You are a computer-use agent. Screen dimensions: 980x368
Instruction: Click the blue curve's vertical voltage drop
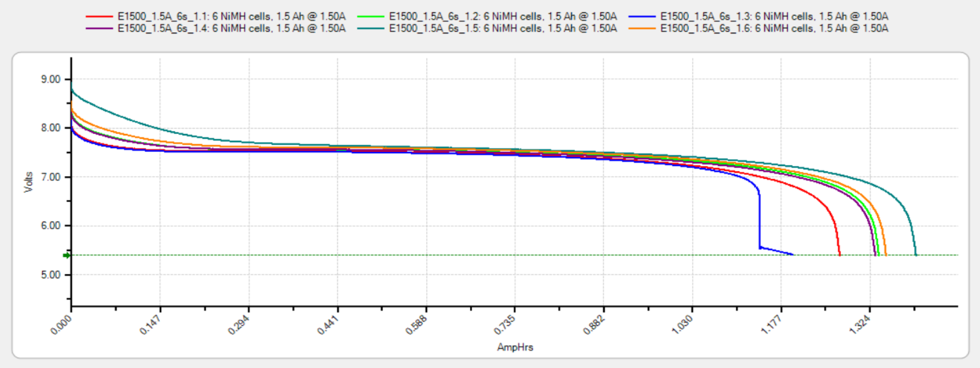(x=759, y=220)
